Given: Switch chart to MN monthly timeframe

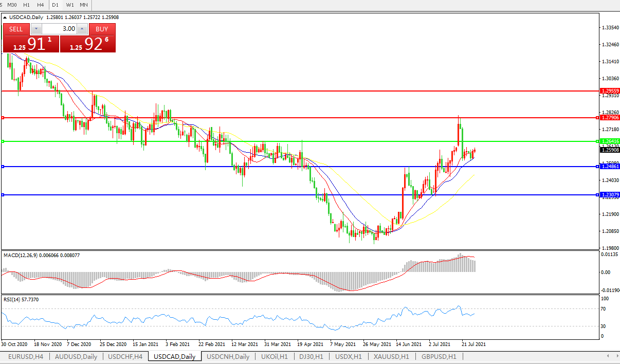Looking at the screenshot, I should [x=83, y=5].
